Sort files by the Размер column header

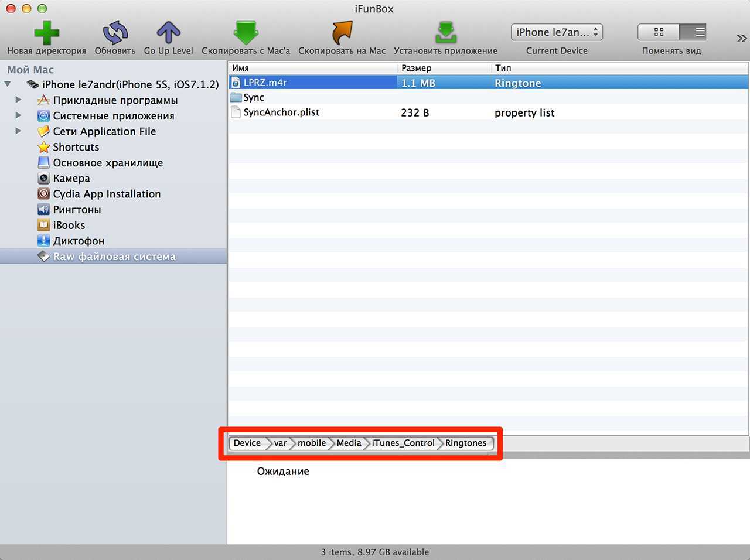[445, 68]
